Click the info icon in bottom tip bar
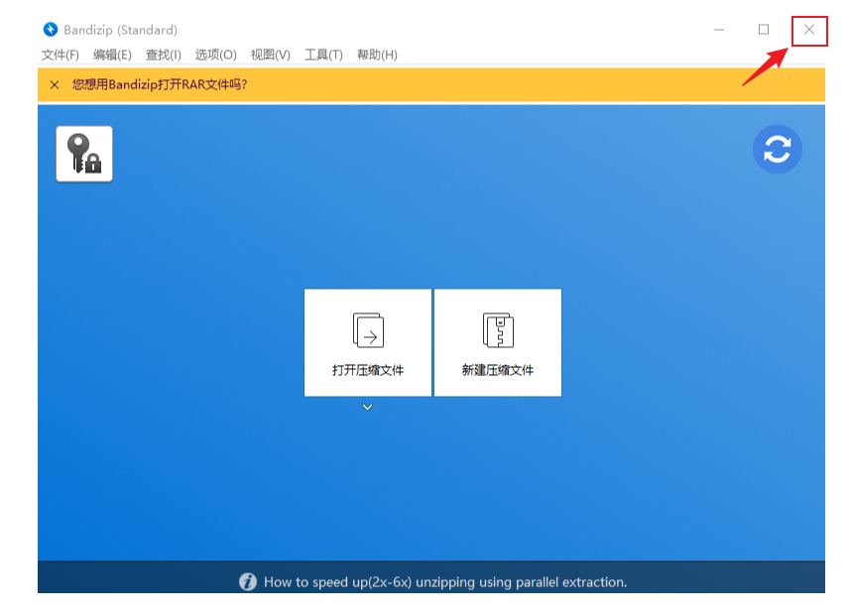 248,582
